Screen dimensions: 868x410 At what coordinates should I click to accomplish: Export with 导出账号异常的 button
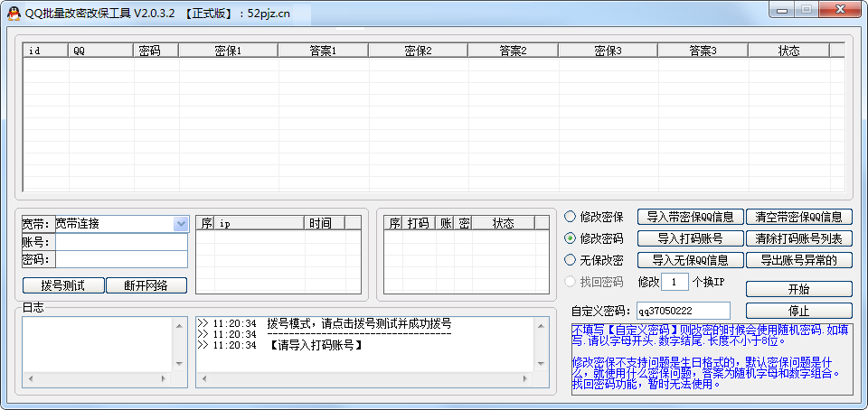coord(799,260)
